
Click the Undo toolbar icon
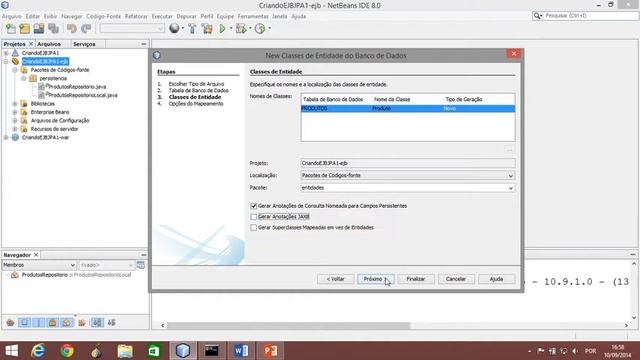72,29
